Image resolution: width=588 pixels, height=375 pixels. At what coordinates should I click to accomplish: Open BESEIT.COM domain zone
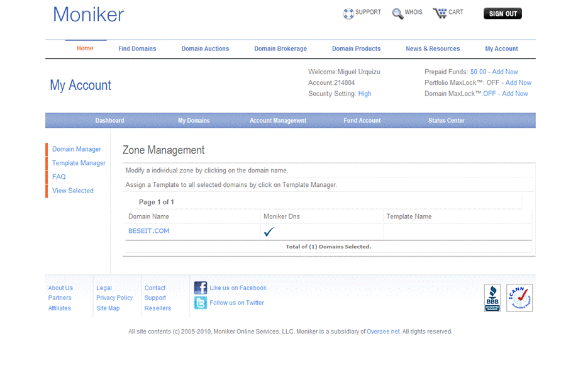(149, 231)
